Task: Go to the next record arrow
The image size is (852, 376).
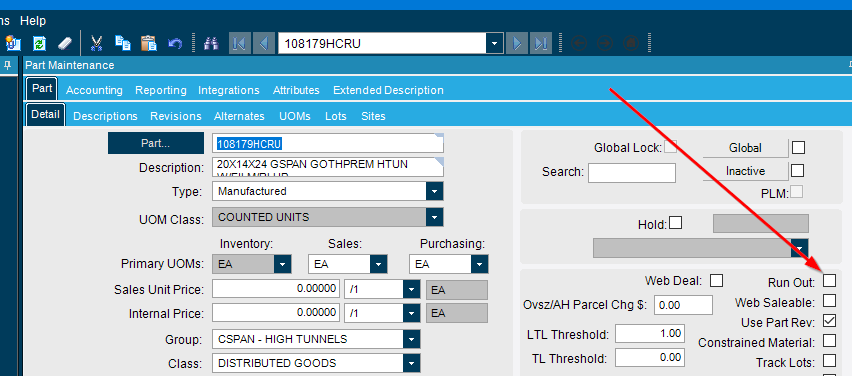Action: [x=517, y=43]
